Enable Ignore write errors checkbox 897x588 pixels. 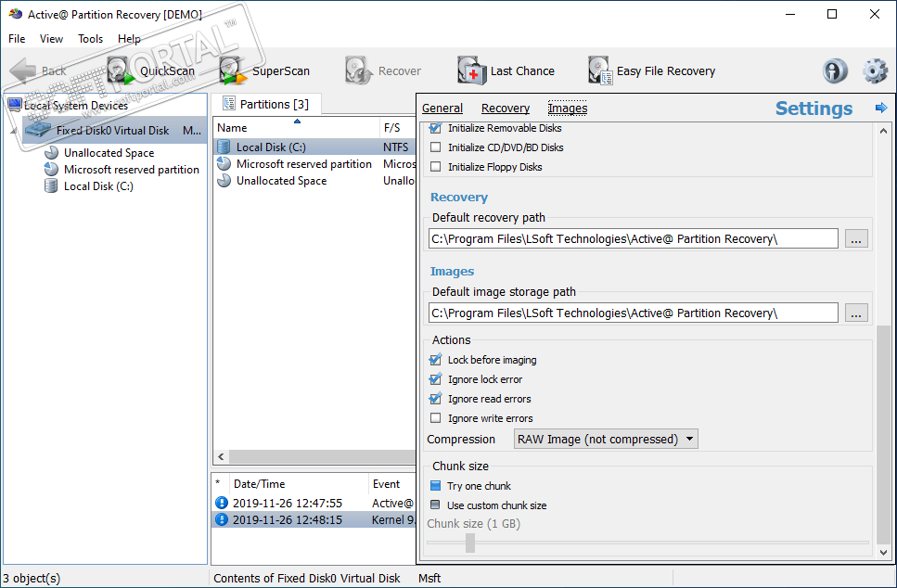tap(435, 417)
